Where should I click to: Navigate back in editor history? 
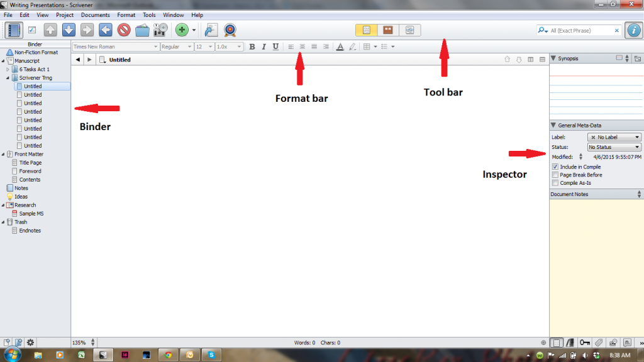(x=77, y=60)
